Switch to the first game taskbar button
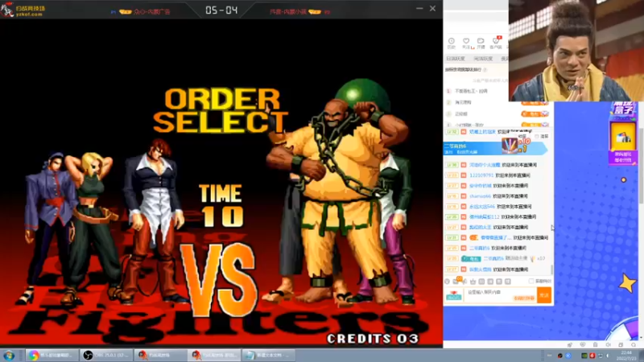 [x=159, y=355]
